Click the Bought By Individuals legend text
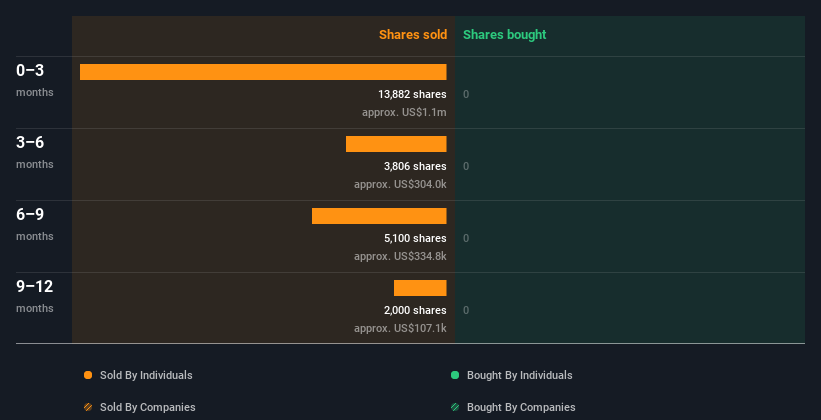The height and width of the screenshot is (420, 821). pyautogui.click(x=519, y=375)
